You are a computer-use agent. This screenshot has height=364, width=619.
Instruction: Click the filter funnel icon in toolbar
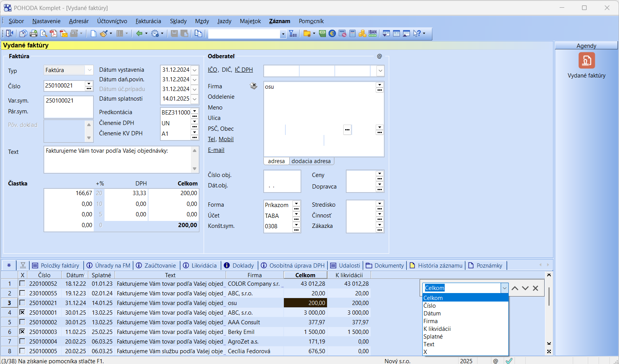[293, 34]
